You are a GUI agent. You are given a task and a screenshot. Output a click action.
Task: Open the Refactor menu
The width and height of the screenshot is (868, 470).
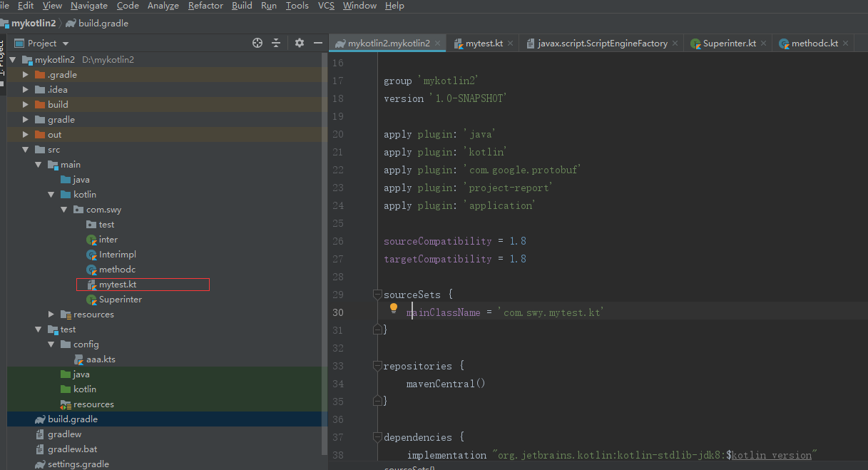point(205,6)
